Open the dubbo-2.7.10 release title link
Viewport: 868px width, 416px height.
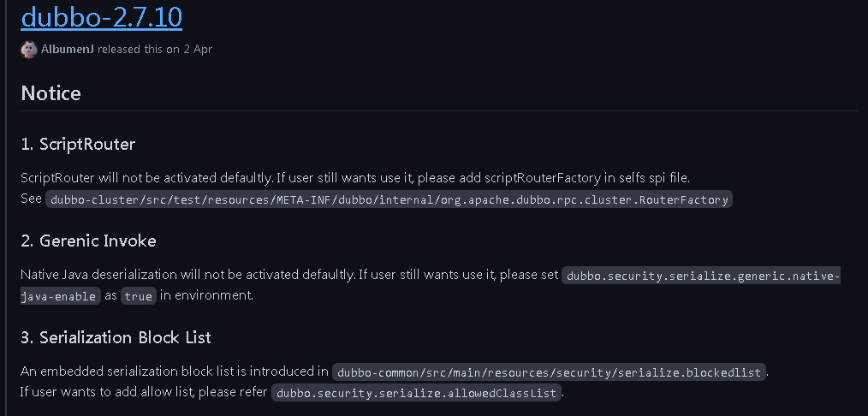(101, 16)
